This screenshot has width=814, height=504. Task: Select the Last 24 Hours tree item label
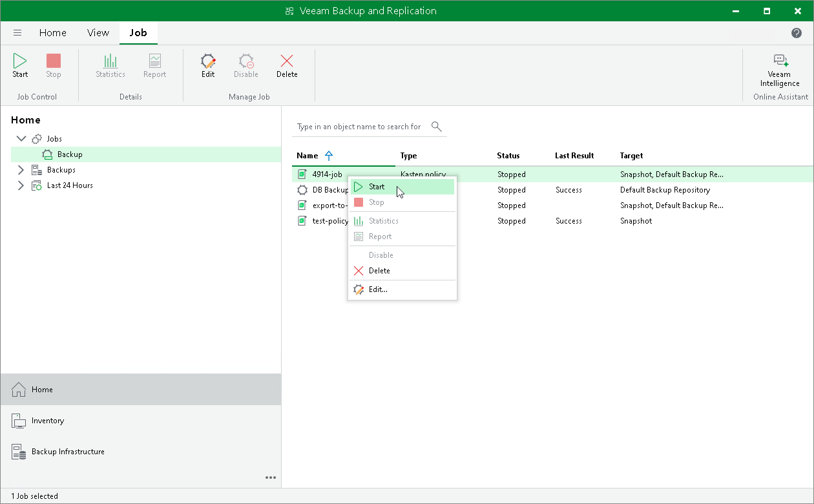tap(70, 185)
